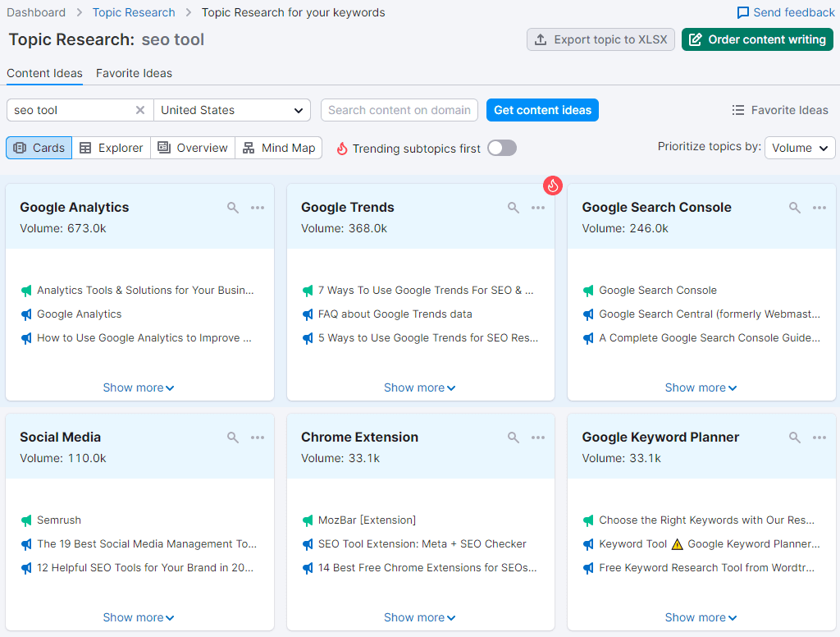Image resolution: width=840 pixels, height=637 pixels.
Task: Open the United States country dropdown
Action: 232,110
